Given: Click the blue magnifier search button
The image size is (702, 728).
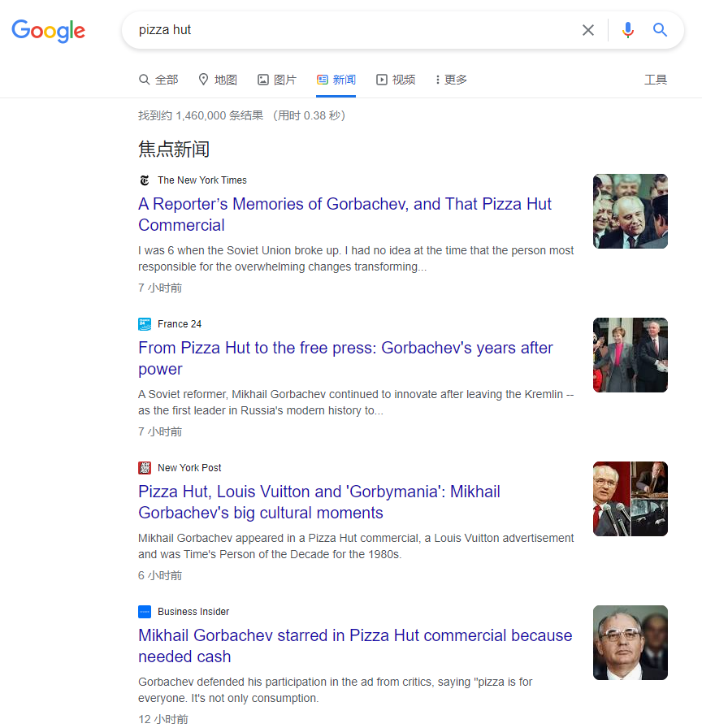Looking at the screenshot, I should pos(660,30).
